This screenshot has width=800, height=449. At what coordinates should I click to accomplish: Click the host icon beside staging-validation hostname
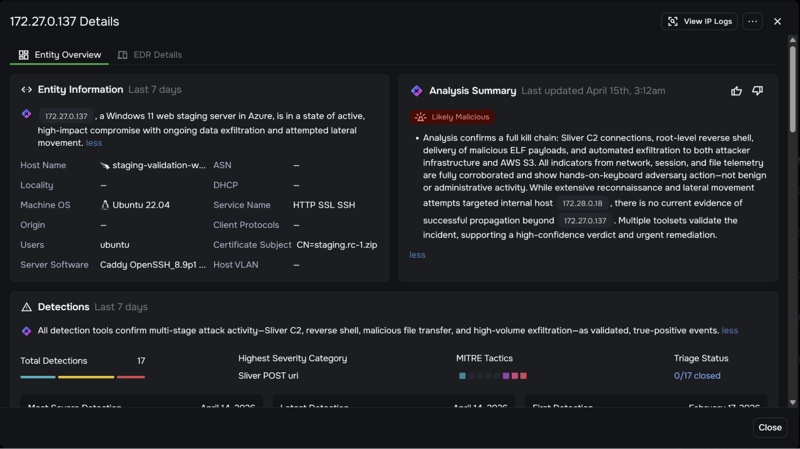click(105, 165)
